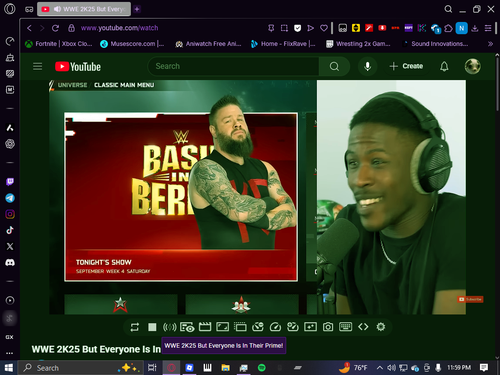This screenshot has height=375, width=500.
Task: Open the extensions puzzle icon
Action: coord(448,28)
